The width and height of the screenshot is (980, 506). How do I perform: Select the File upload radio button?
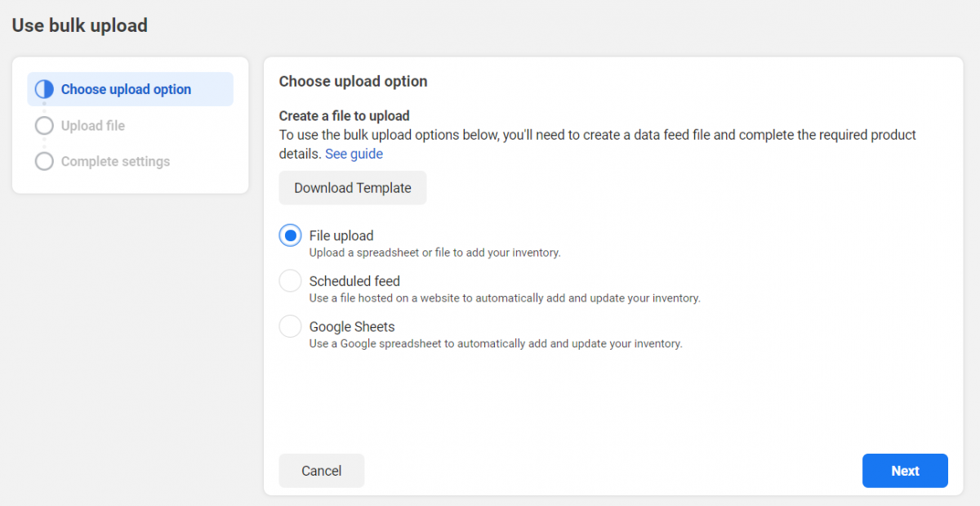[x=290, y=235]
